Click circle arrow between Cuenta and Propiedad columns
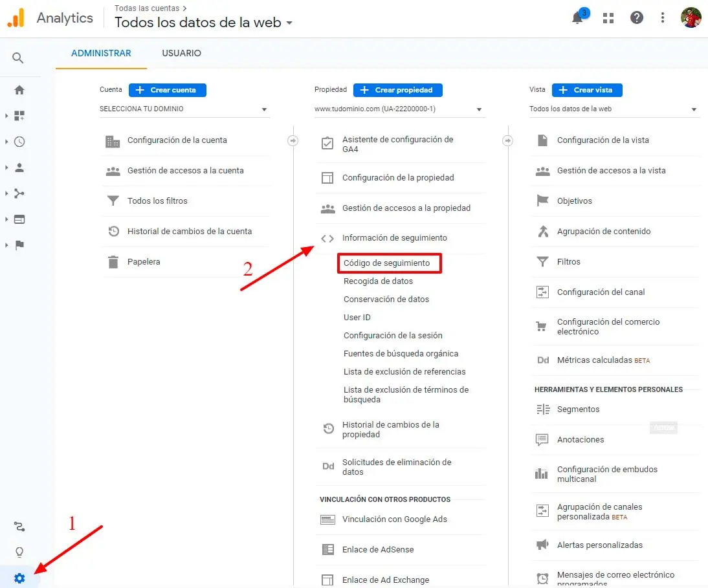 click(293, 141)
